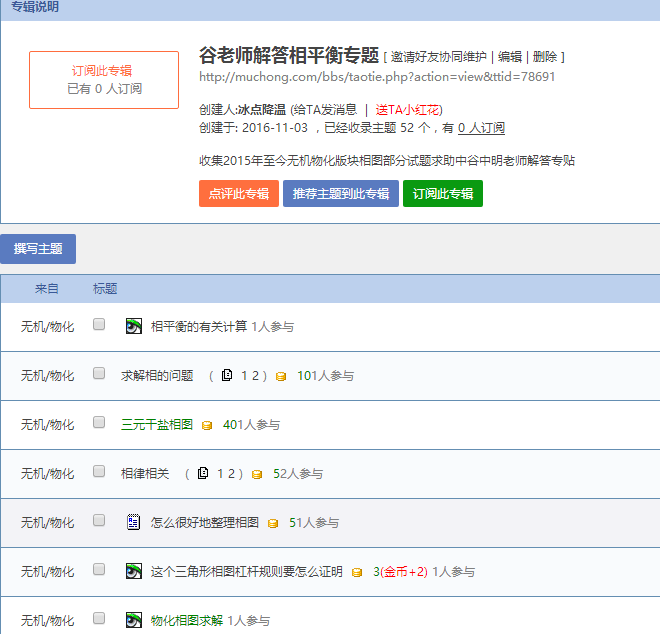
Task: Click the 专辑说明 section header
Action: (x=35, y=7)
